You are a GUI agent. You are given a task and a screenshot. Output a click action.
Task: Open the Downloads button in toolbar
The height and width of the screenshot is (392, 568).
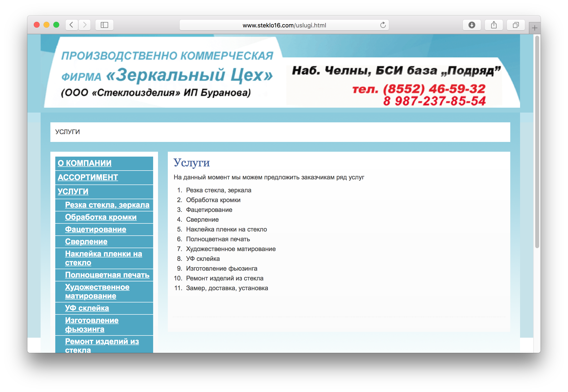coord(472,25)
